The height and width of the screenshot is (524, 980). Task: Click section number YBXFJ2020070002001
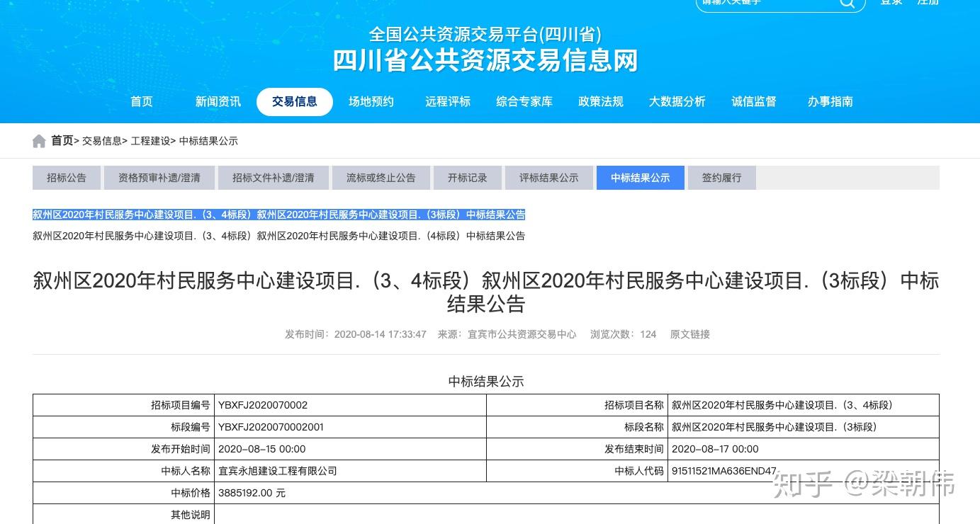271,427
